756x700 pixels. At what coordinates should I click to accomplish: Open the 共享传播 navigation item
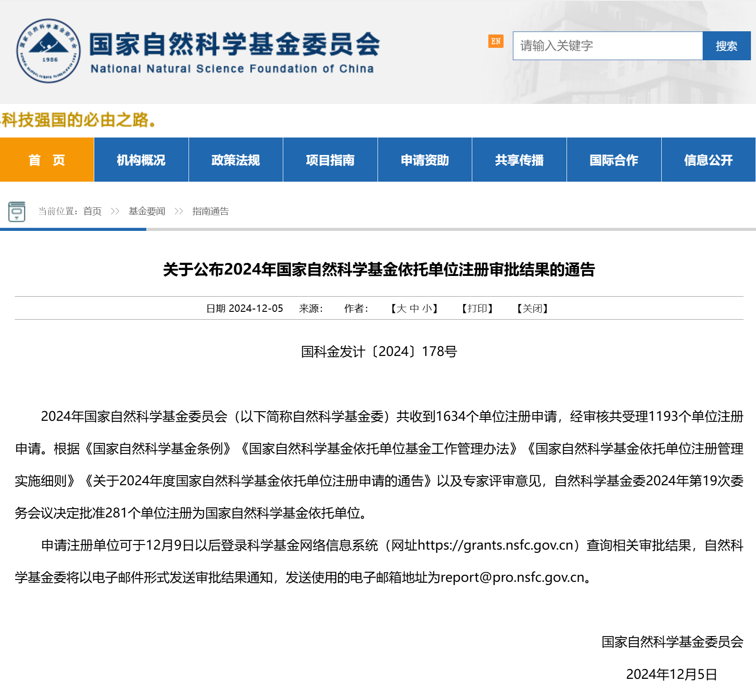[x=519, y=160]
